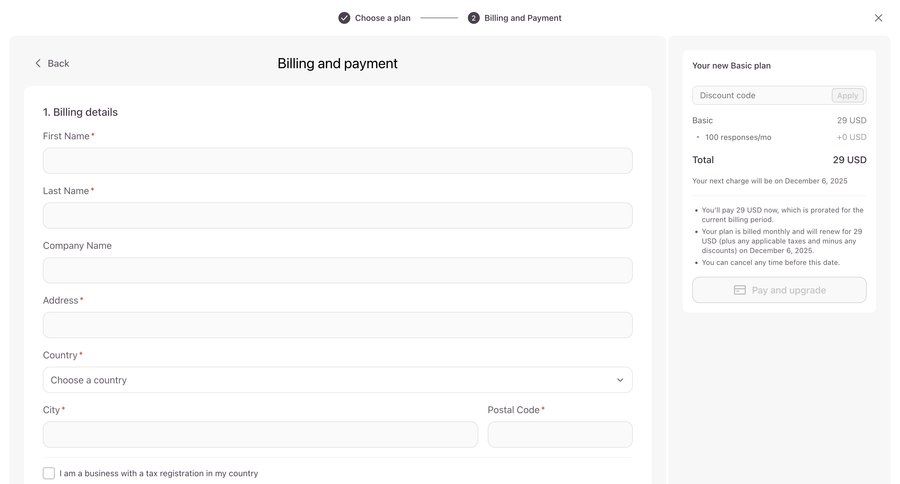Image resolution: width=900 pixels, height=484 pixels.
Task: Focus the City input field
Action: point(260,435)
